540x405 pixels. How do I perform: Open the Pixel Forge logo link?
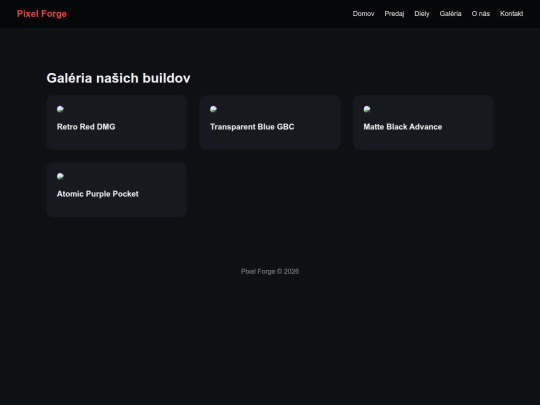pyautogui.click(x=42, y=14)
